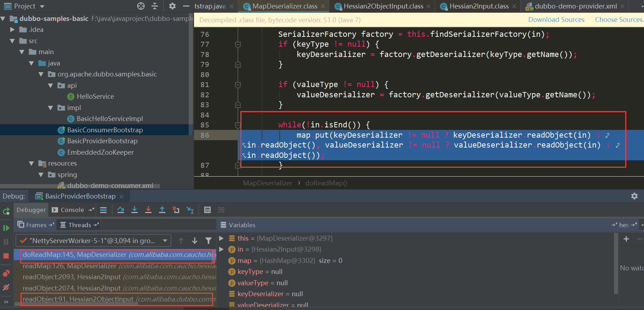
Task: Click the Run to Cursor icon
Action: coord(190,210)
